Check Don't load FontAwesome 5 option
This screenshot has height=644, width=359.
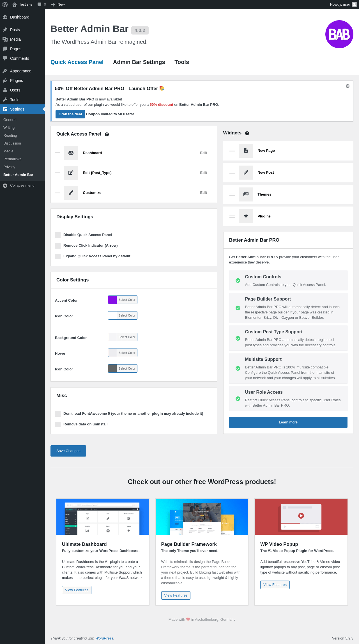(58, 414)
